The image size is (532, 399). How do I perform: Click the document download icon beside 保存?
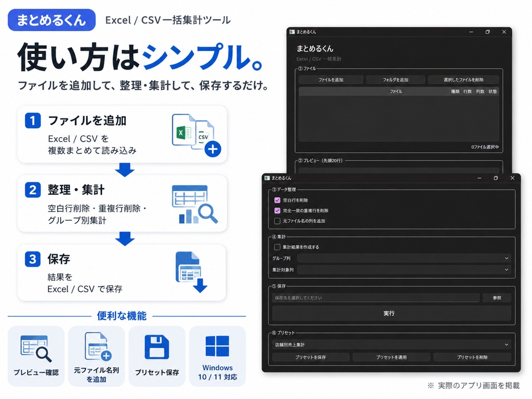pyautogui.click(x=191, y=272)
